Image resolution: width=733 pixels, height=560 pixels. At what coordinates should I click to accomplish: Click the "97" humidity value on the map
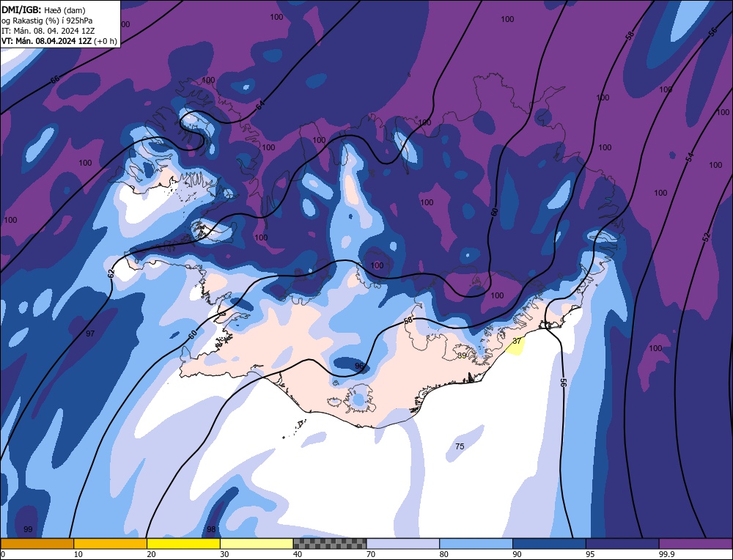90,334
